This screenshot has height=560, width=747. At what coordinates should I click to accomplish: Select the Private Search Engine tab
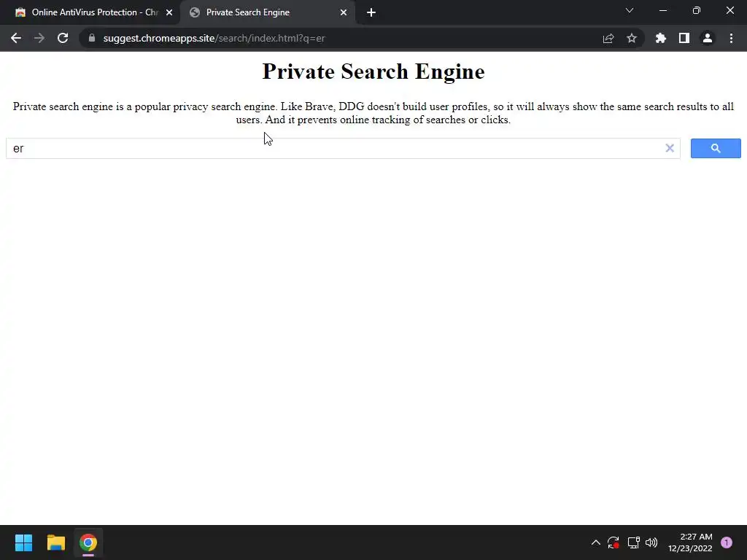click(268, 12)
